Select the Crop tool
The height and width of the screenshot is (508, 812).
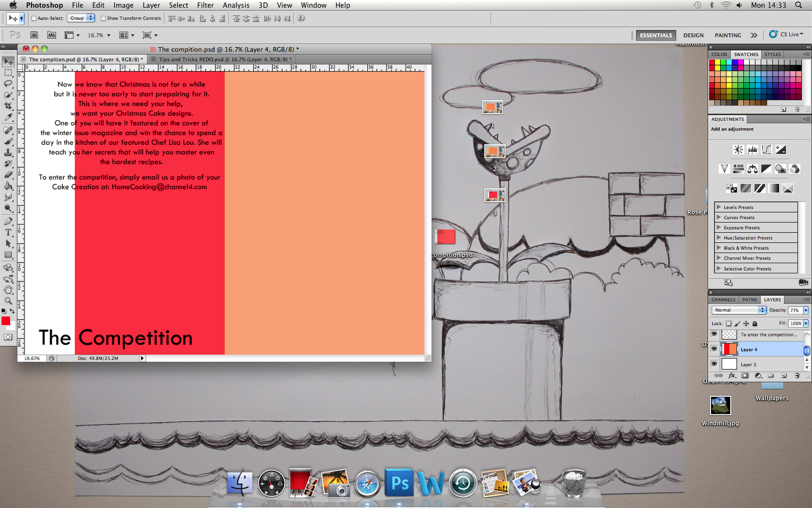point(8,106)
